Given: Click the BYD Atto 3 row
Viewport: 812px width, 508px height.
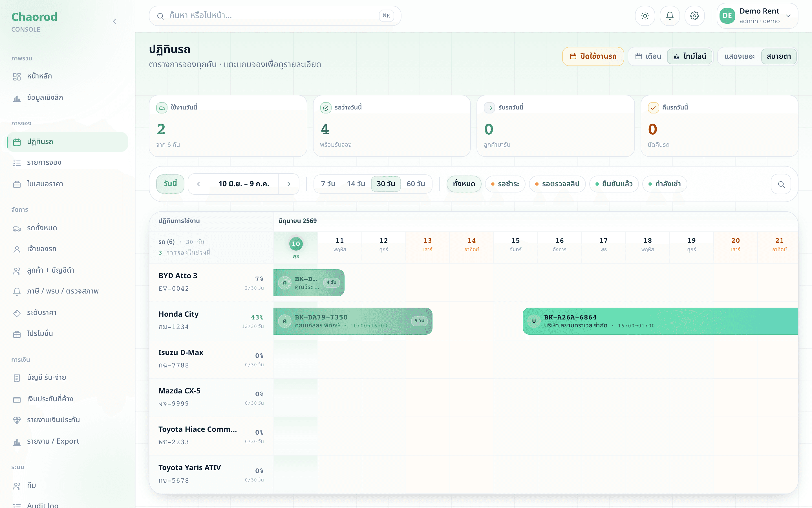Looking at the screenshot, I should [211, 283].
